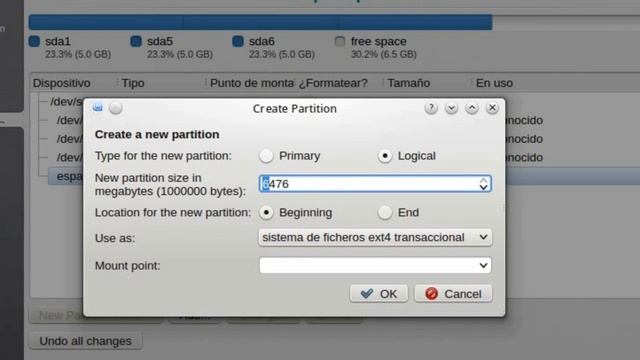640x360 pixels.
Task: Open the Use as filesystem dropdown
Action: (375, 238)
